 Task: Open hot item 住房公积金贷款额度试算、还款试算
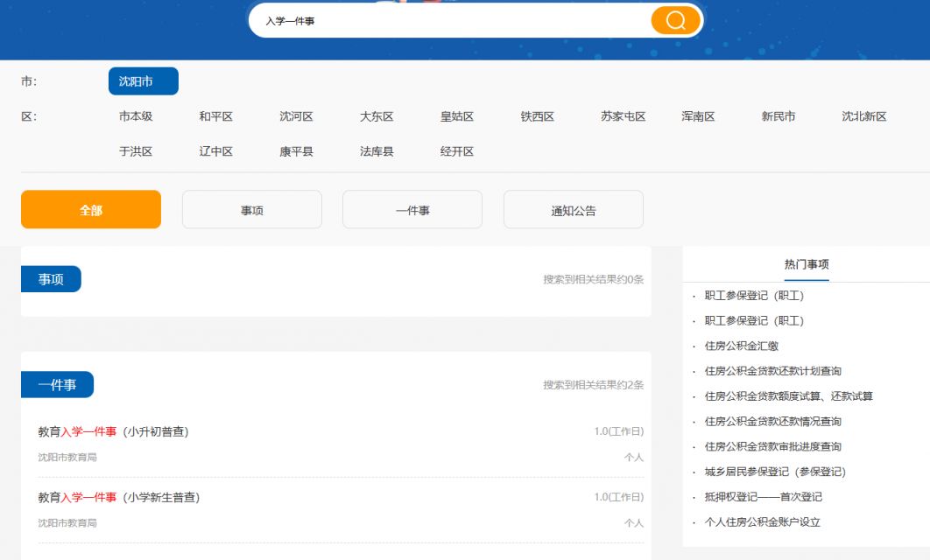789,396
